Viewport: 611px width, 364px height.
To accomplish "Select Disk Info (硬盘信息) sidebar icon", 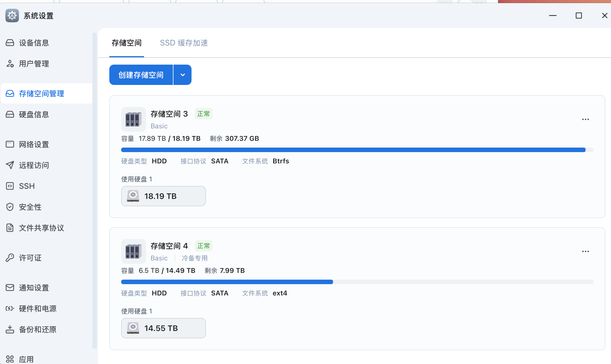I will 10,114.
